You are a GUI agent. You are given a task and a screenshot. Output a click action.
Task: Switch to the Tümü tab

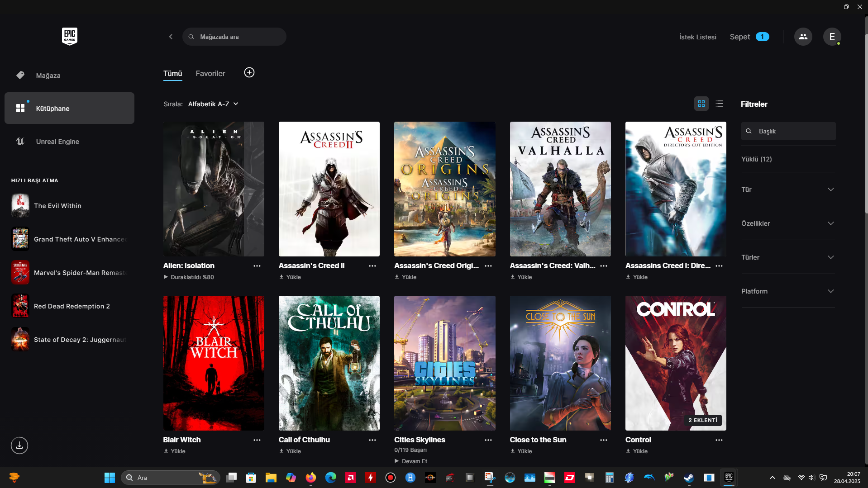[x=172, y=74]
